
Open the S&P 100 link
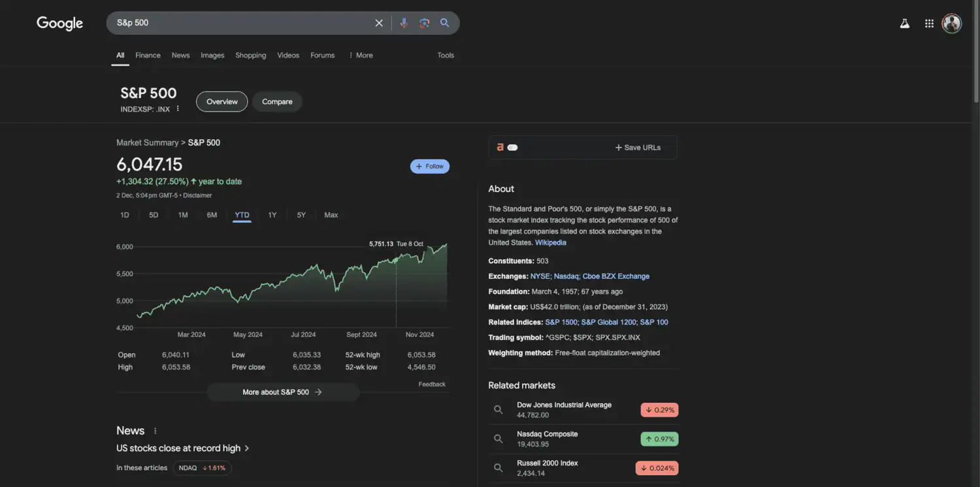tap(654, 322)
